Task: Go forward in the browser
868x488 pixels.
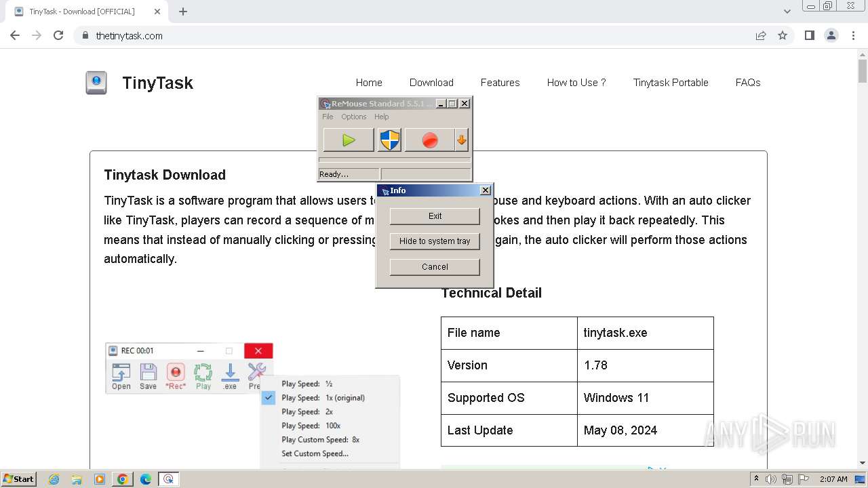Action: point(37,35)
